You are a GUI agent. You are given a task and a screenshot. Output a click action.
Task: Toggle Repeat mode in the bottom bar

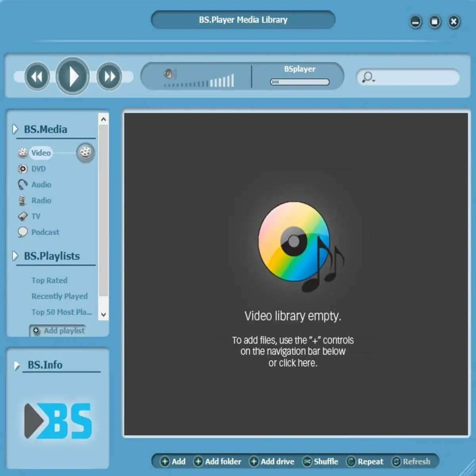pyautogui.click(x=365, y=461)
